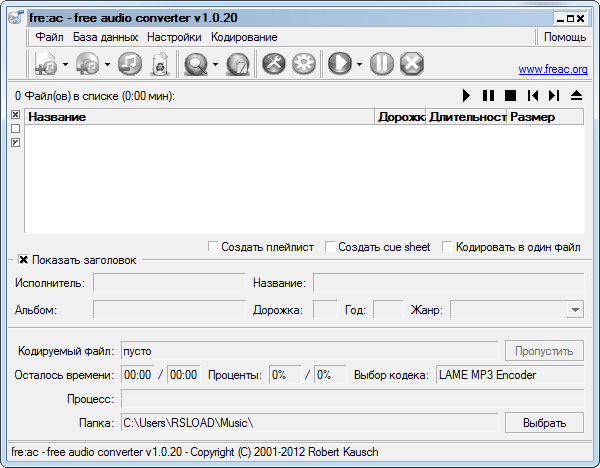Click the add audio files toolbar icon
The height and width of the screenshot is (468, 600).
pyautogui.click(x=46, y=64)
